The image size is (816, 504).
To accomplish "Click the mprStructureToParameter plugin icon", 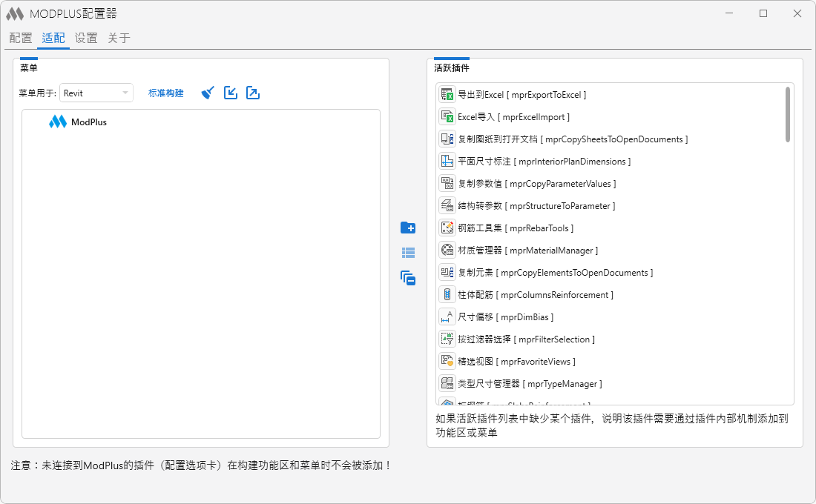I will pyautogui.click(x=447, y=206).
